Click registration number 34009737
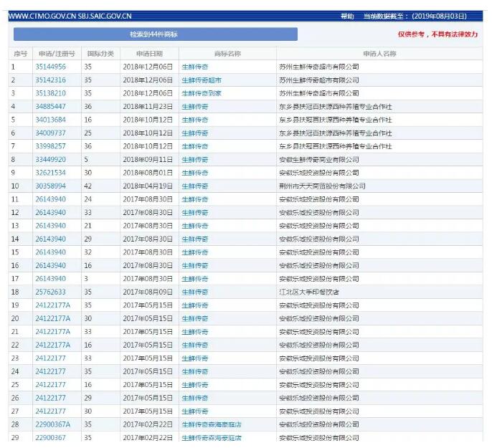Screen dimensions: 492x448 [x=51, y=133]
